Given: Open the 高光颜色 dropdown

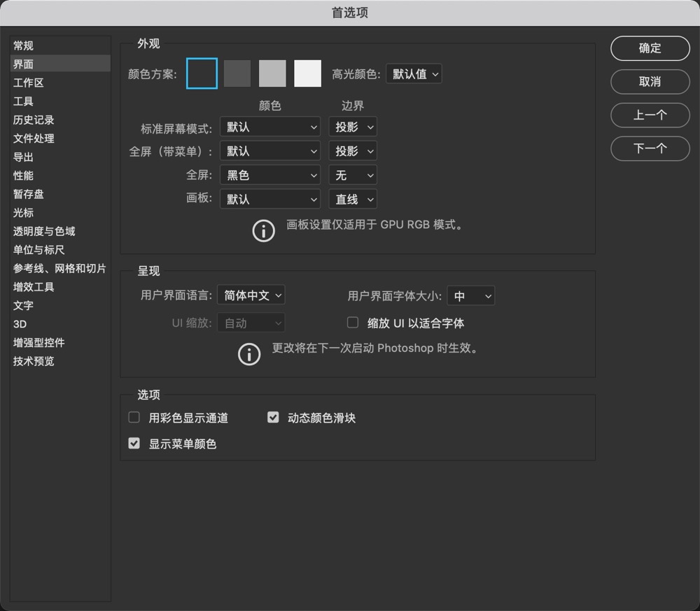Looking at the screenshot, I should pos(414,73).
